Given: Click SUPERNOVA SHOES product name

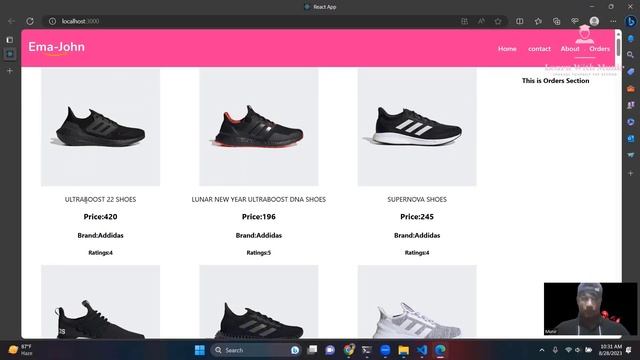Looking at the screenshot, I should (x=417, y=199).
